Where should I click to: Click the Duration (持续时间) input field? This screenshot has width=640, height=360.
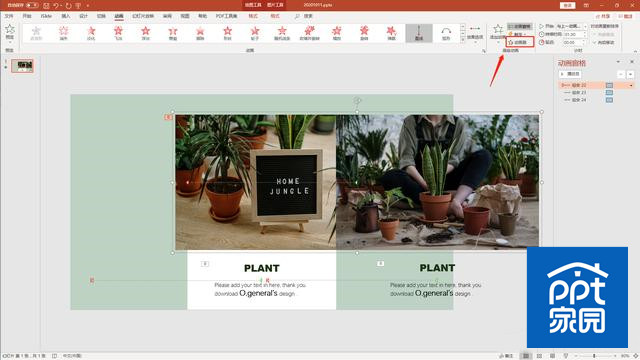(575, 34)
